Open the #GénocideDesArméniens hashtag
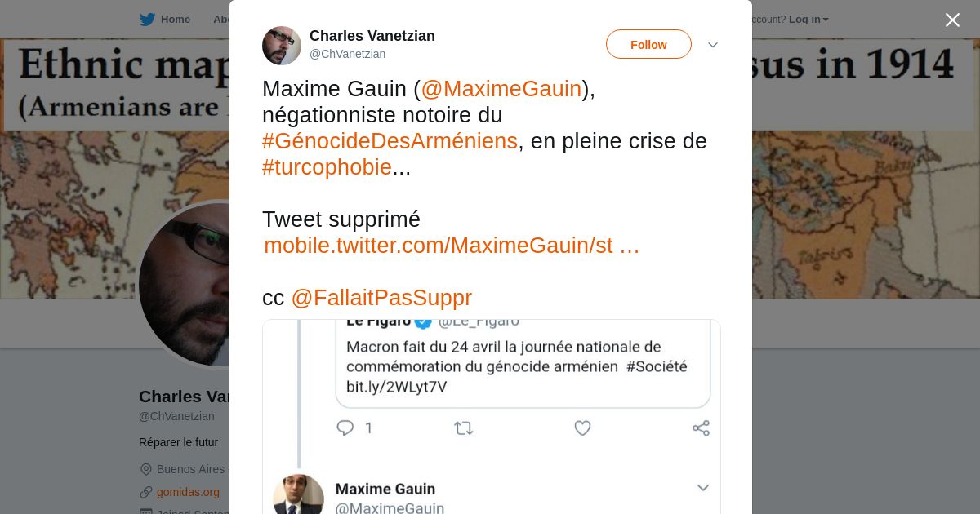The height and width of the screenshot is (514, 980). click(x=390, y=141)
